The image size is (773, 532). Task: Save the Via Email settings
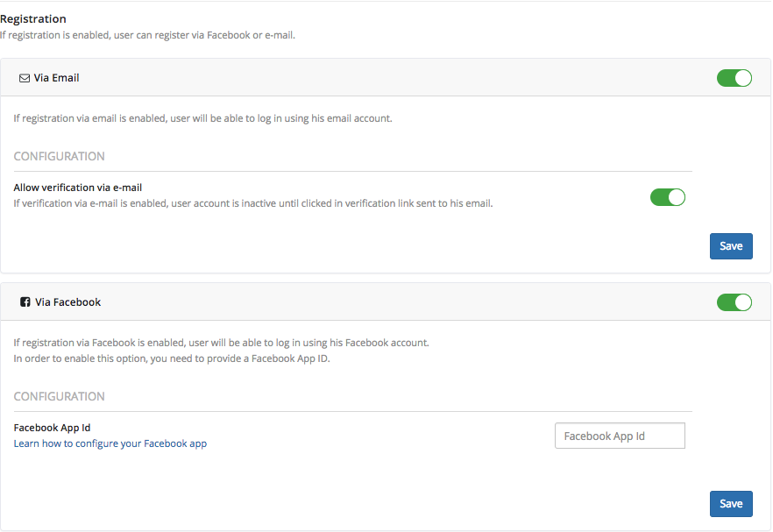coord(731,246)
